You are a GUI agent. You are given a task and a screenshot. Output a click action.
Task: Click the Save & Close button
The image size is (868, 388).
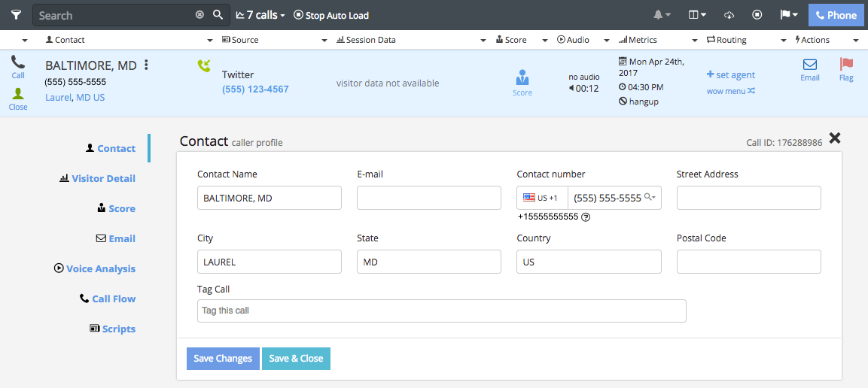pyautogui.click(x=297, y=359)
